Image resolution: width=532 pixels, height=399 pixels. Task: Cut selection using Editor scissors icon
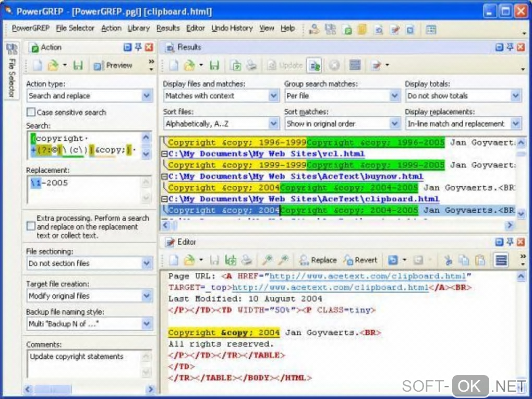tap(448, 260)
